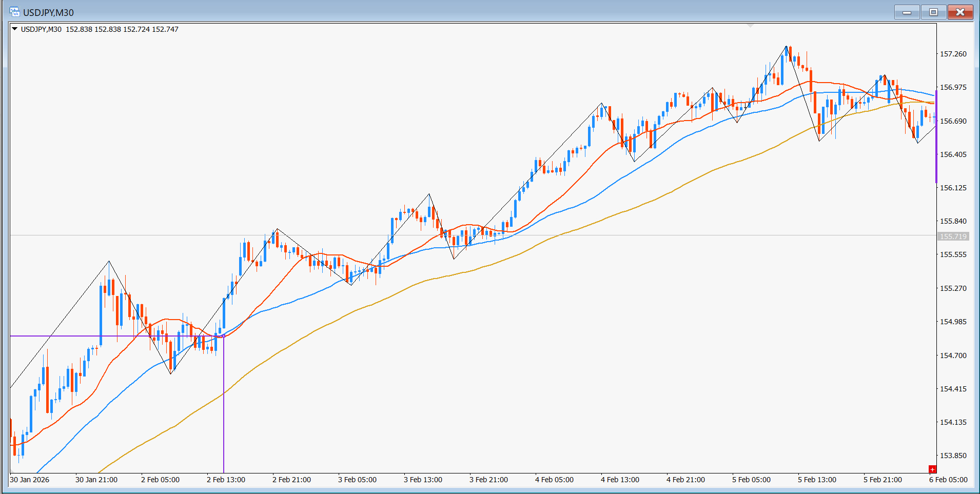Select the '4 Feb 05:00' time label
980x494 pixels.
(554, 480)
